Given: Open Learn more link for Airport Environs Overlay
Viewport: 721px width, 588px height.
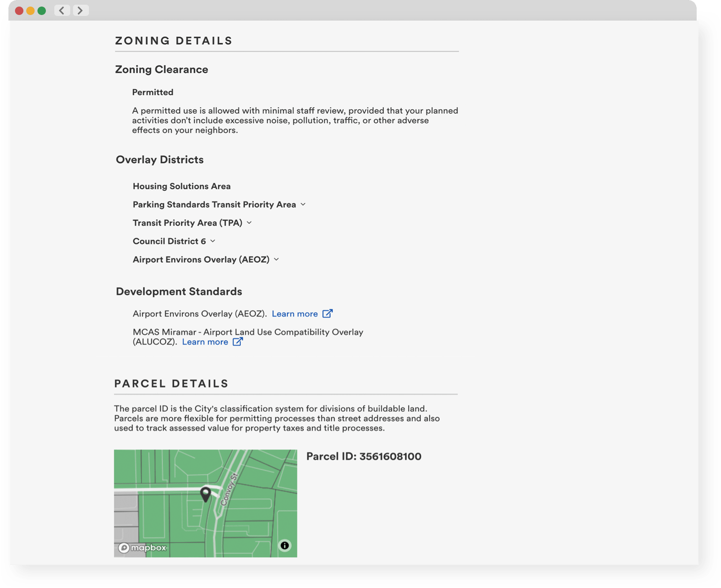Looking at the screenshot, I should click(294, 314).
